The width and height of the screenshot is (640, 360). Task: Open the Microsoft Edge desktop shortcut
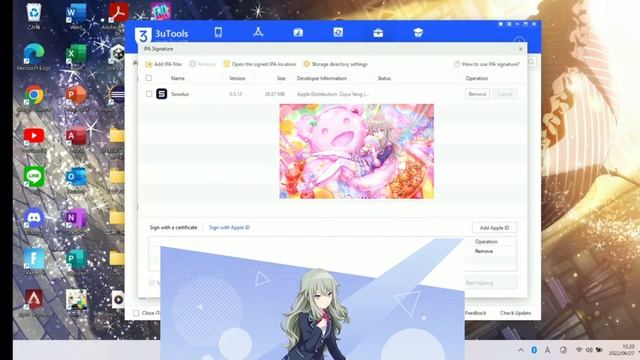tap(34, 57)
